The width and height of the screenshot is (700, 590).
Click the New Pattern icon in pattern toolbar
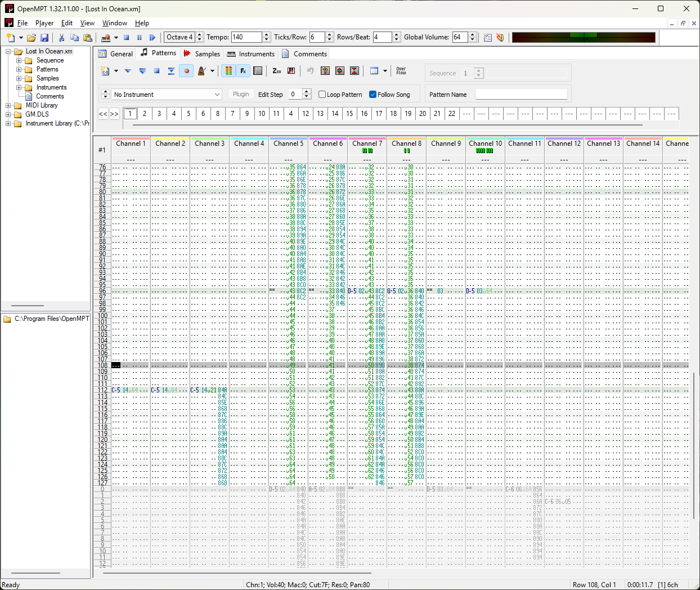click(x=105, y=71)
